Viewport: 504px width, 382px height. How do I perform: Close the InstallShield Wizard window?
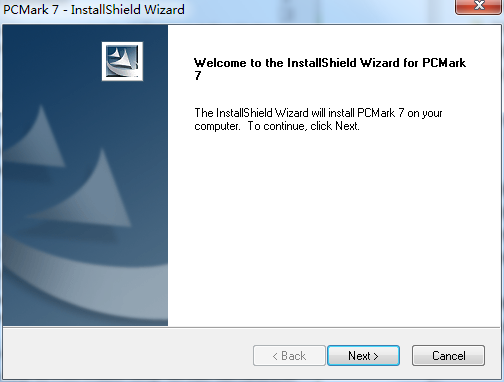click(479, 6)
